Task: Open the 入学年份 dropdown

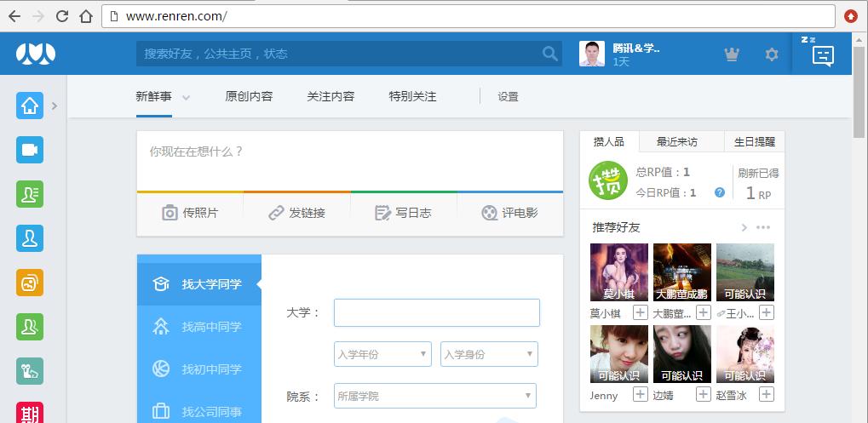Action: tap(382, 354)
